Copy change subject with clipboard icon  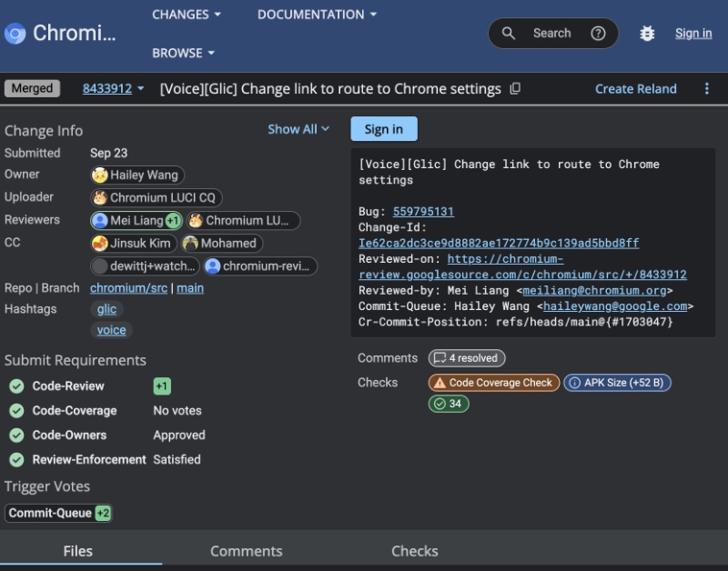pos(515,88)
